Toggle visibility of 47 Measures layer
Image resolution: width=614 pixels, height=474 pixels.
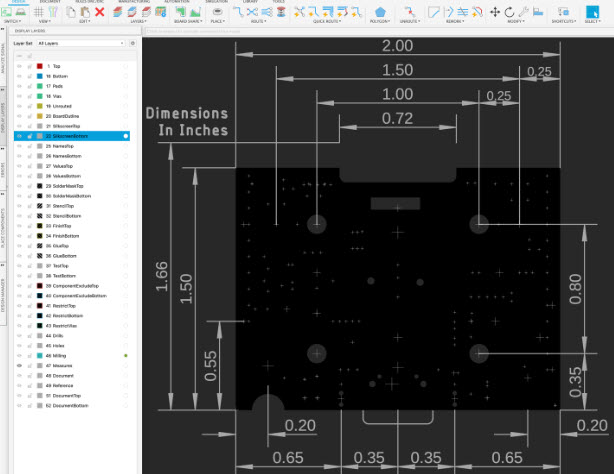pyautogui.click(x=19, y=365)
